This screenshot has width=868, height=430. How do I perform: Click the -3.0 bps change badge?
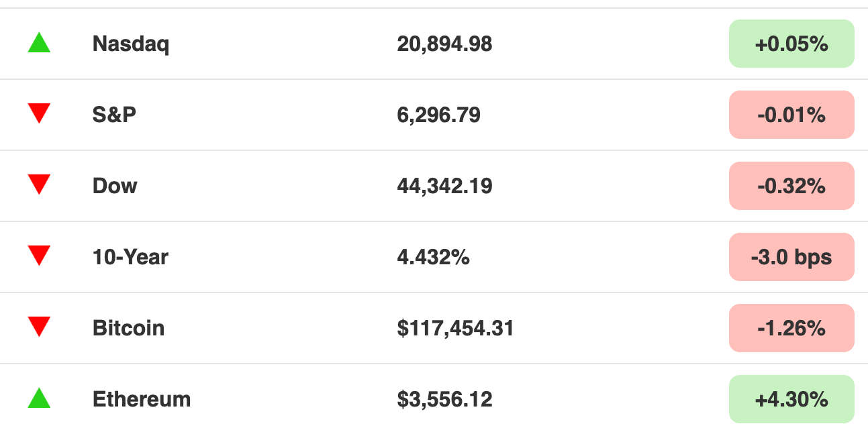tap(791, 257)
